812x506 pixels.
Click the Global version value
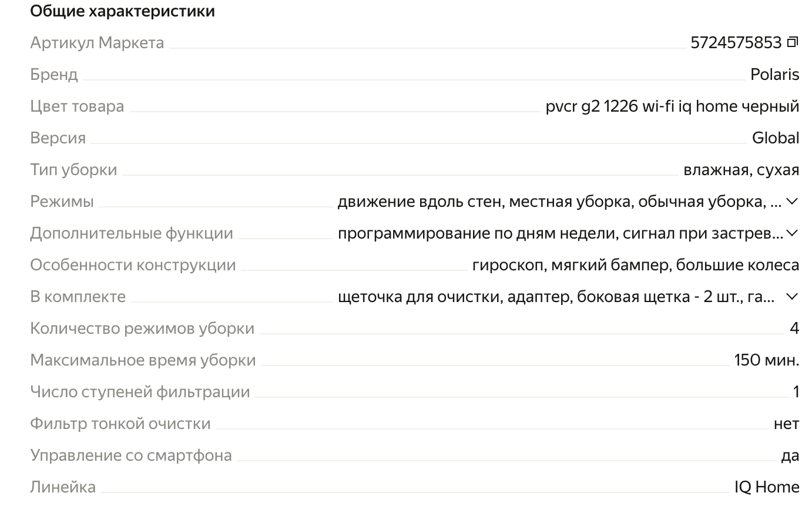pyautogui.click(x=776, y=138)
